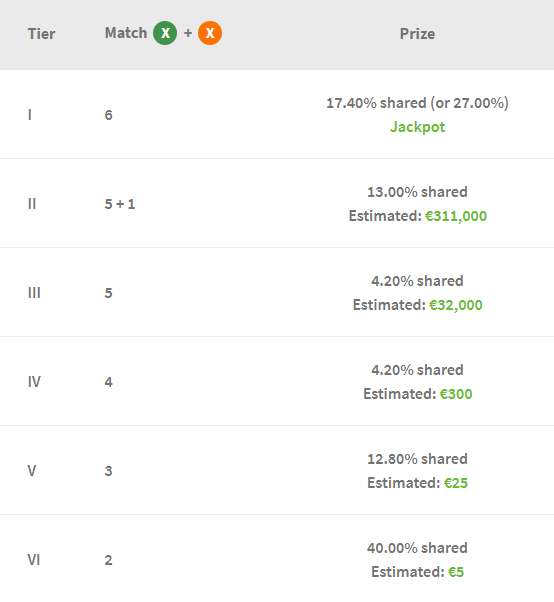This screenshot has height=602, width=554.
Task: Click the €311,000 estimated prize
Action: (x=456, y=216)
